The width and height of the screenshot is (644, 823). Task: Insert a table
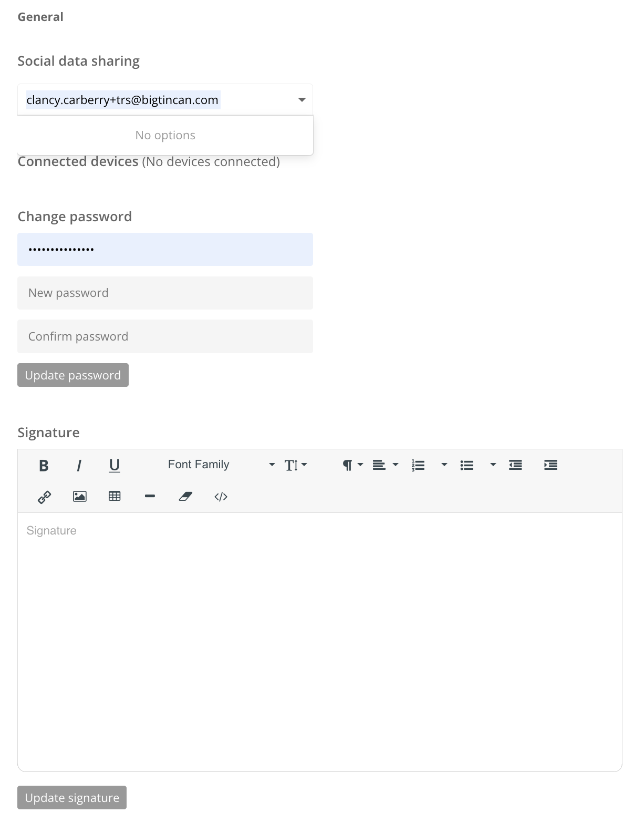pyautogui.click(x=115, y=496)
